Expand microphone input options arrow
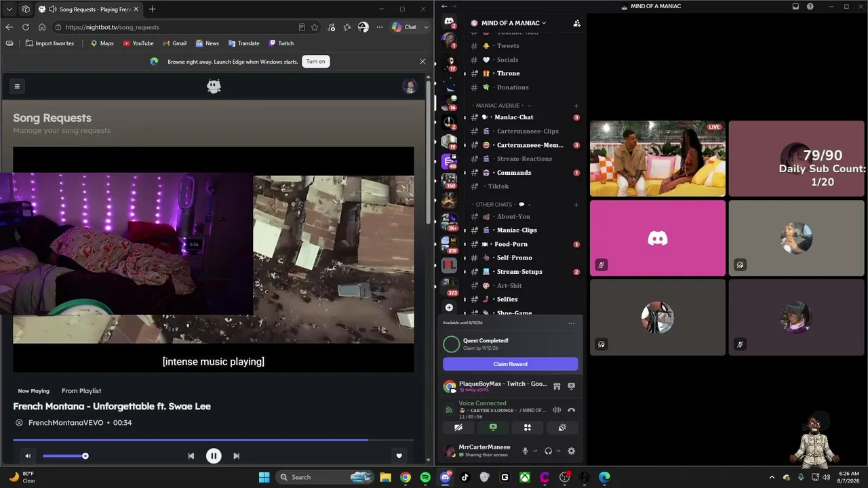Screen dimensions: 868x488 (535, 451)
